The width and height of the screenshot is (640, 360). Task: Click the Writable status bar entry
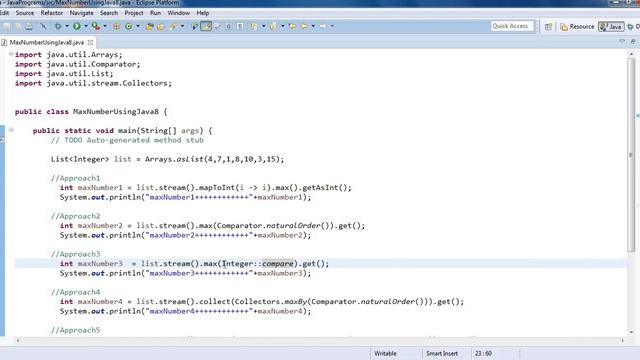(385, 353)
